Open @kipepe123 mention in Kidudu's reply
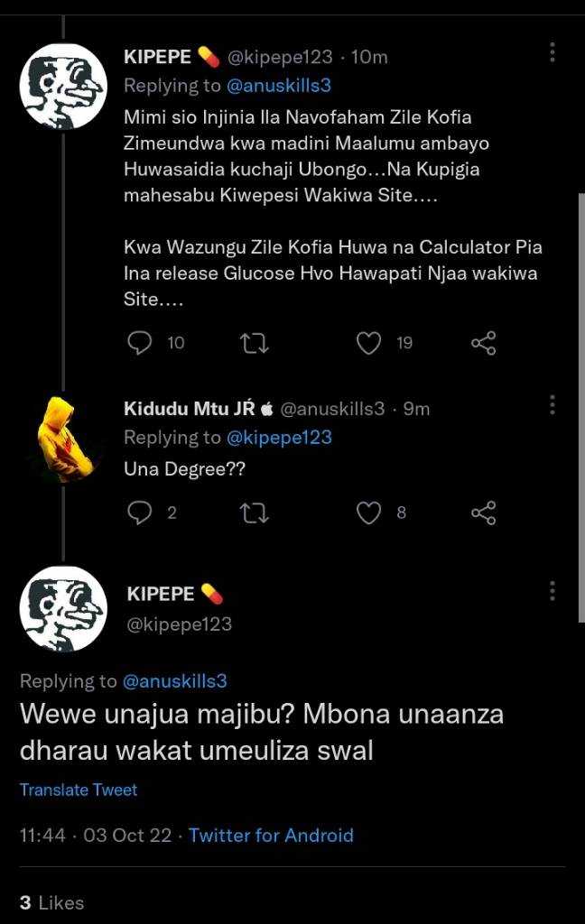This screenshot has width=585, height=924. (x=279, y=438)
